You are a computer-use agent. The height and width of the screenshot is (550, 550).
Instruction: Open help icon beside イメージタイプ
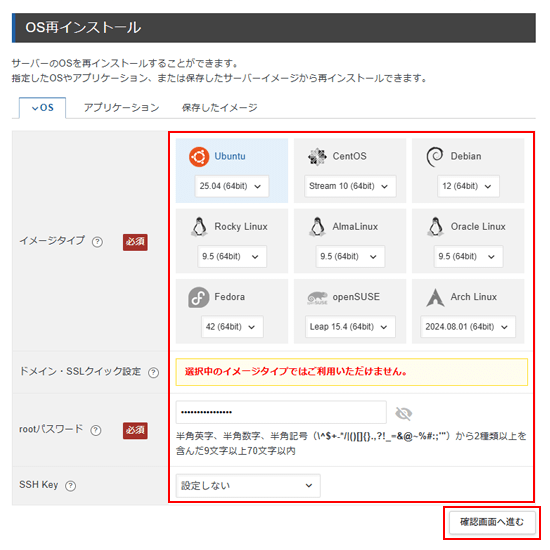(97, 242)
